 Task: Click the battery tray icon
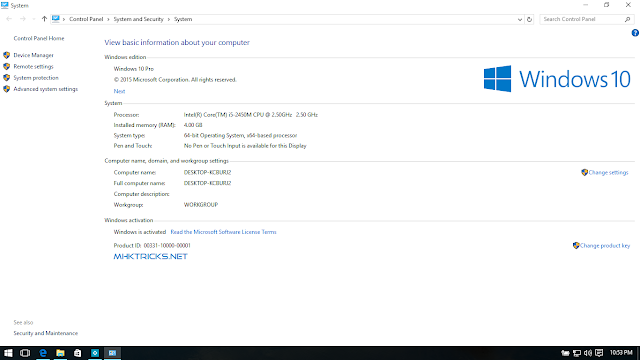click(x=565, y=353)
